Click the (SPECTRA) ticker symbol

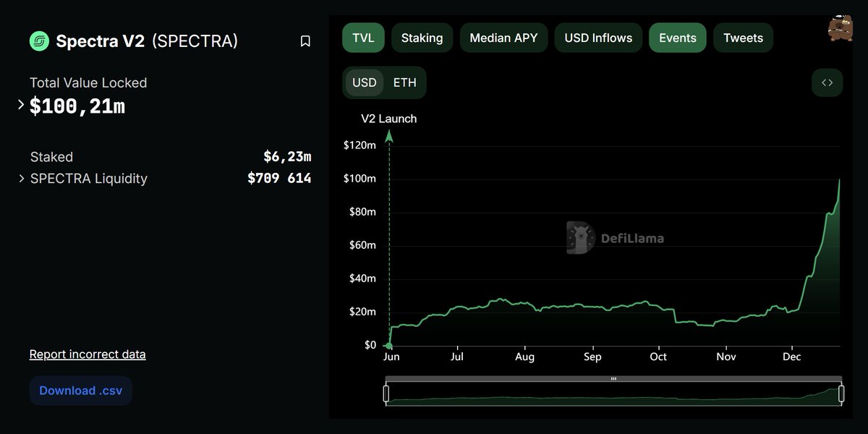coord(195,41)
